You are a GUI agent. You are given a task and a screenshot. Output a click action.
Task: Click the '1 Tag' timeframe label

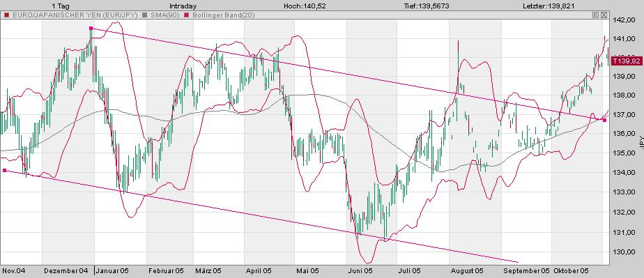pyautogui.click(x=60, y=6)
